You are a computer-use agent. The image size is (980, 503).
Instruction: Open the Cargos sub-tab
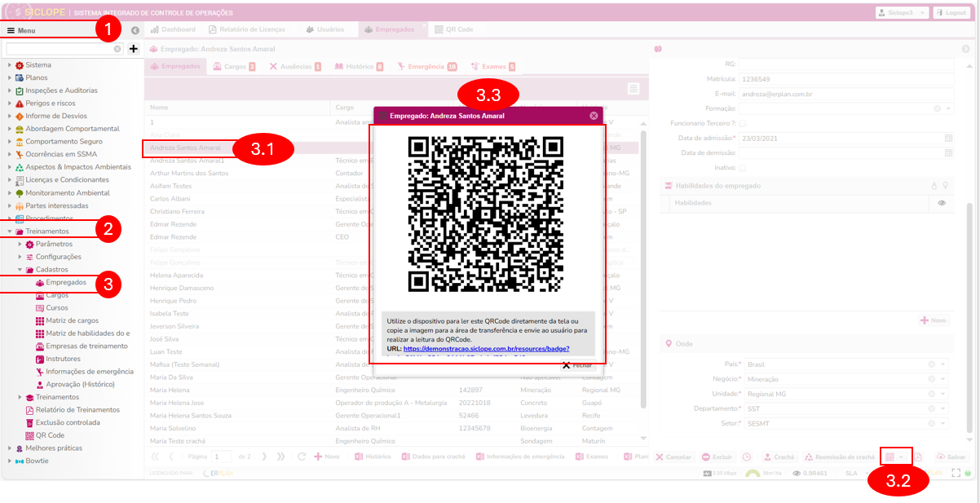tap(234, 66)
